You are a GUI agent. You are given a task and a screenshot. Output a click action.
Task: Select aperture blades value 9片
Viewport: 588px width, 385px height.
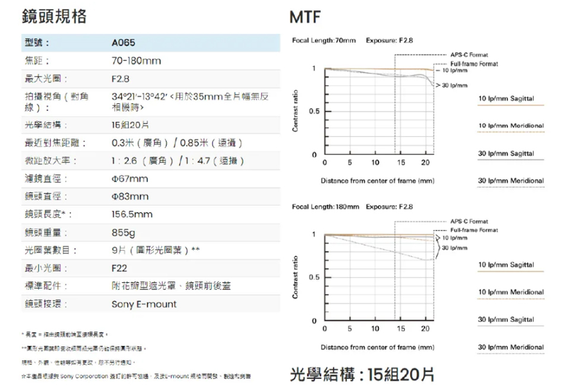click(x=156, y=250)
